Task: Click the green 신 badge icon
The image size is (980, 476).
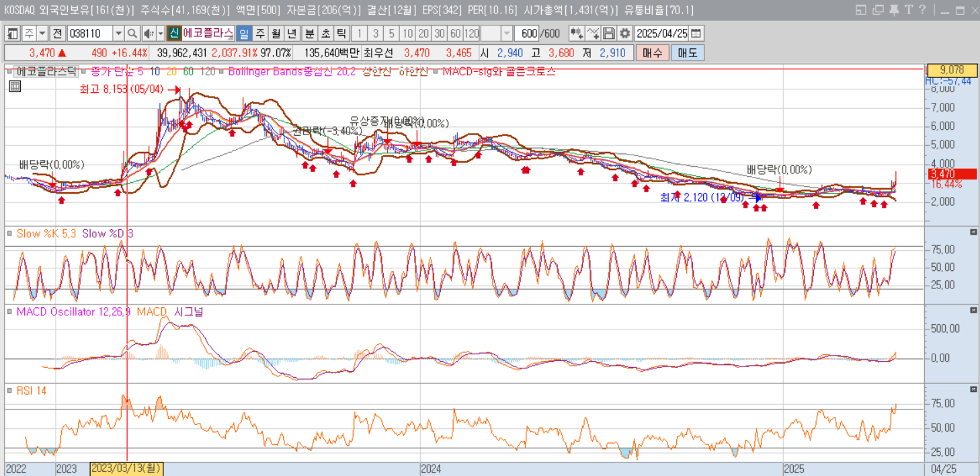Action: pyautogui.click(x=174, y=34)
